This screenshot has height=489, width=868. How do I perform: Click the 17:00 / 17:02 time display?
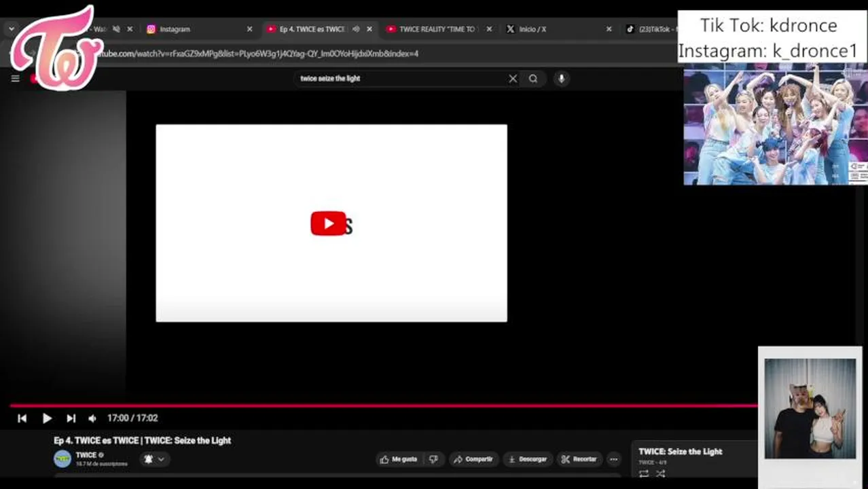[x=132, y=418]
